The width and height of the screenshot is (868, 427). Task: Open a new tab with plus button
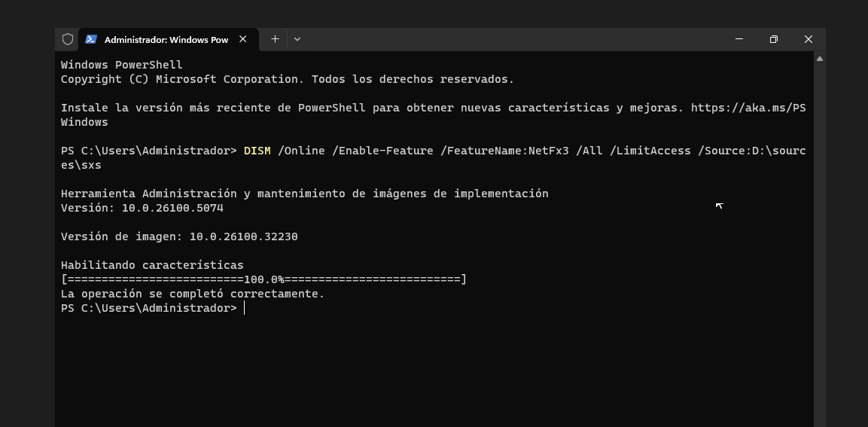pyautogui.click(x=275, y=39)
